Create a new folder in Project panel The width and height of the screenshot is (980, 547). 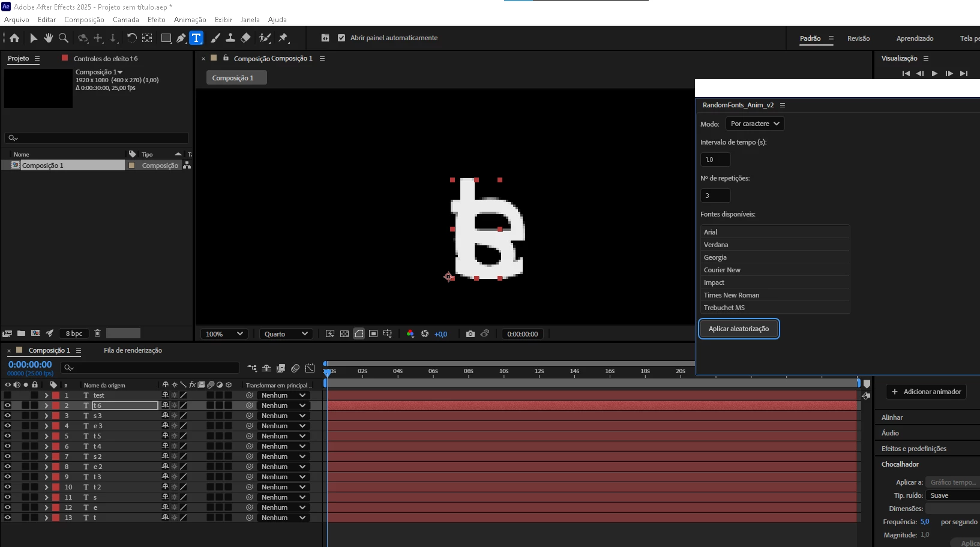[21, 333]
